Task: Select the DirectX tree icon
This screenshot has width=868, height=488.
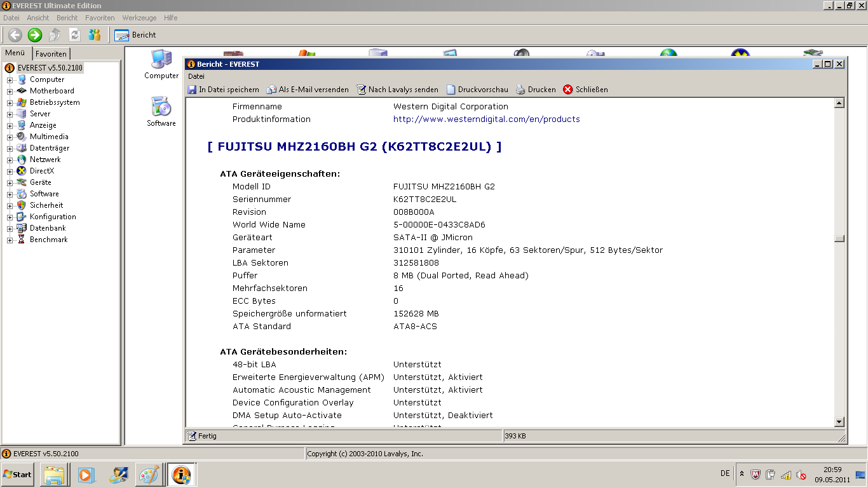Action: [x=22, y=171]
